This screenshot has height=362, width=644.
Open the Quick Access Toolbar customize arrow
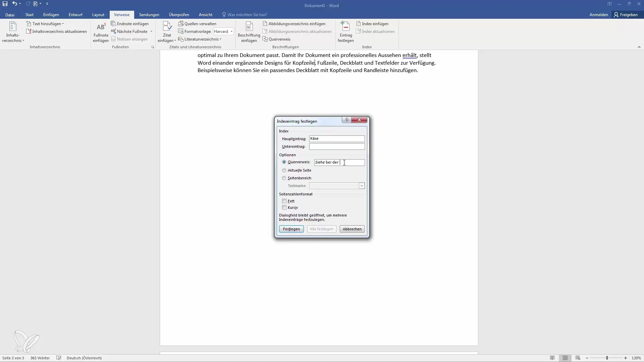tap(47, 4)
